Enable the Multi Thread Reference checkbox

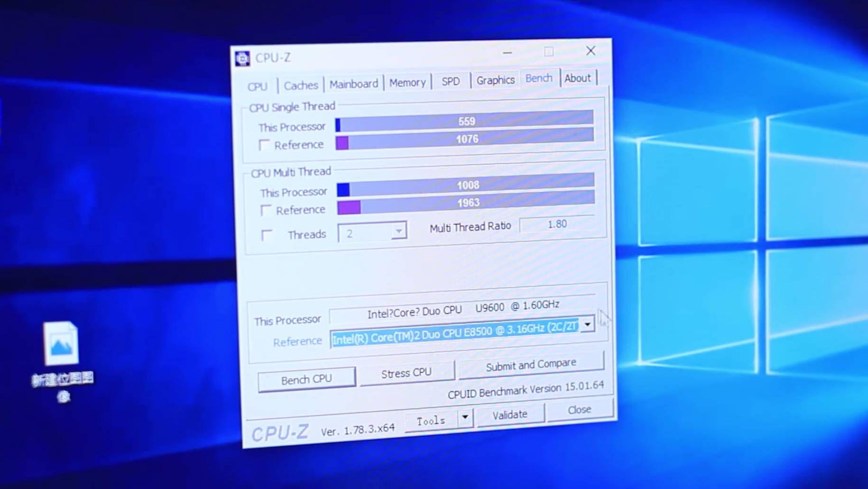click(266, 210)
